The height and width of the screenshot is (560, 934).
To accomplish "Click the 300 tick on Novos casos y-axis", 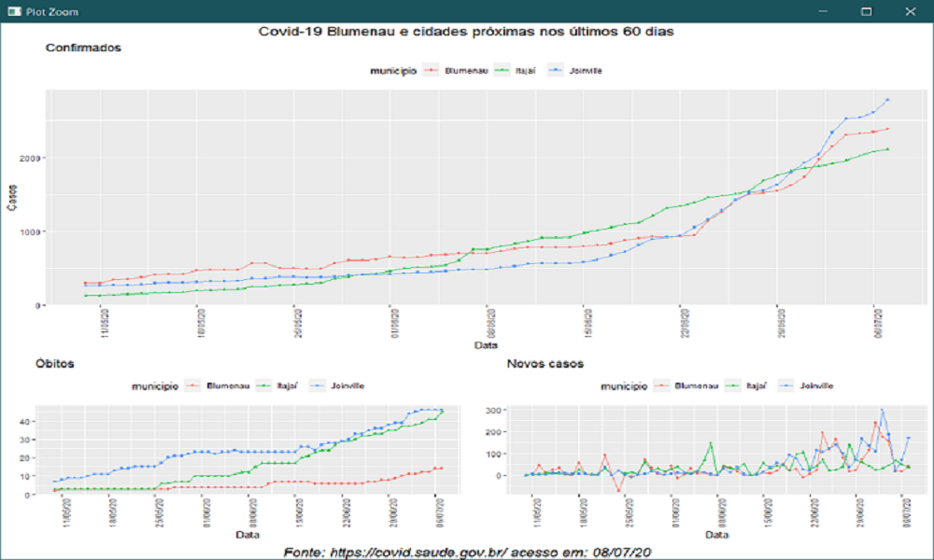I will 492,411.
